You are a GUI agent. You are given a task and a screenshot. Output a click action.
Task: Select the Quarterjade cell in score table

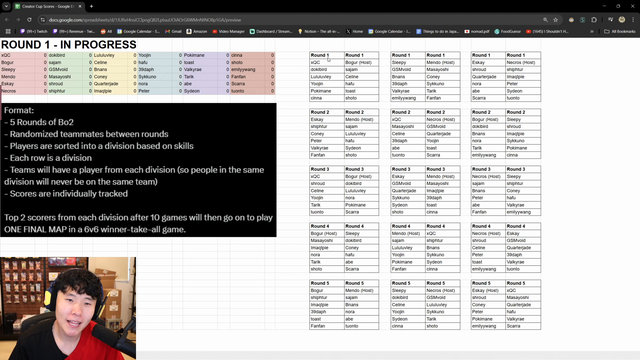point(109,84)
